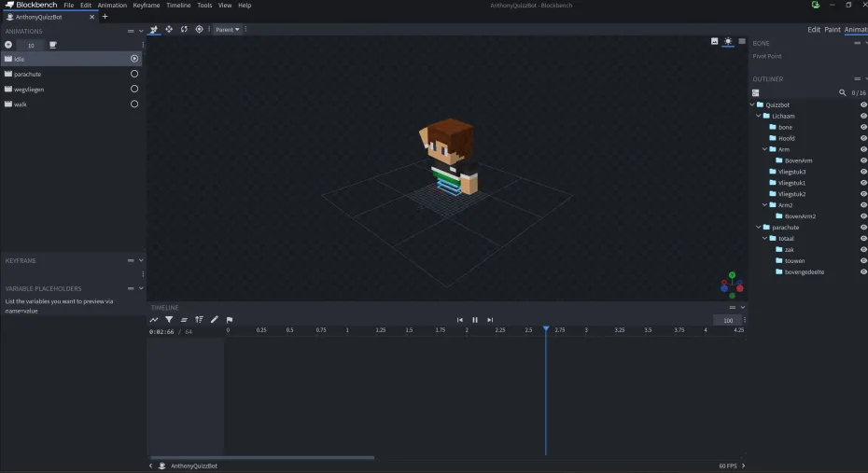Click the flag marker icon in timeline

(230, 320)
